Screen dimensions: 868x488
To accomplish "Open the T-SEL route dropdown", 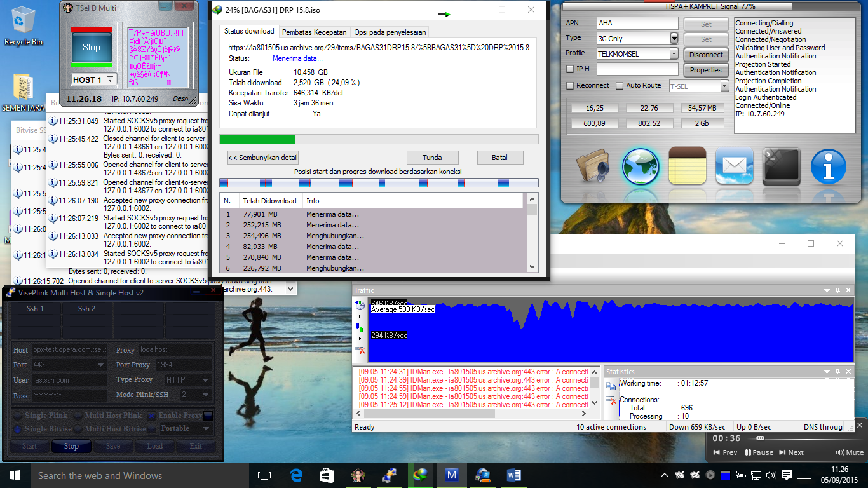I will [724, 86].
